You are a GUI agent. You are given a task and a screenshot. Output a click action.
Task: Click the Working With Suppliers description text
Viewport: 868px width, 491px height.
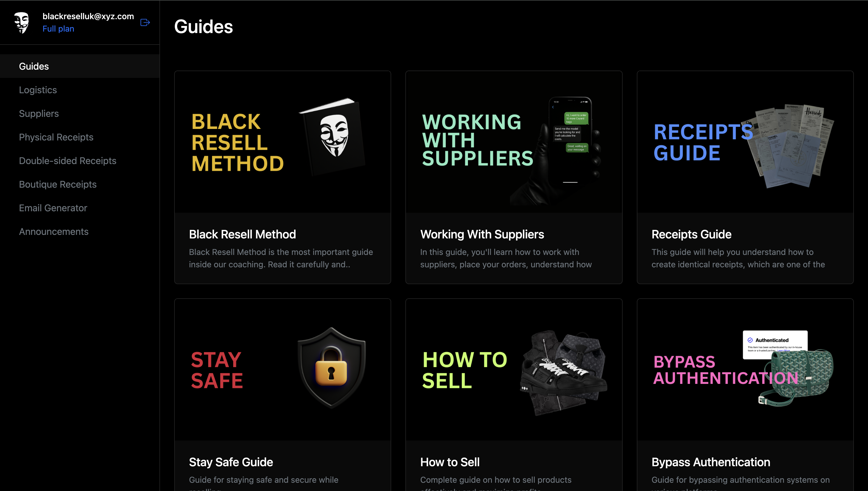click(506, 258)
